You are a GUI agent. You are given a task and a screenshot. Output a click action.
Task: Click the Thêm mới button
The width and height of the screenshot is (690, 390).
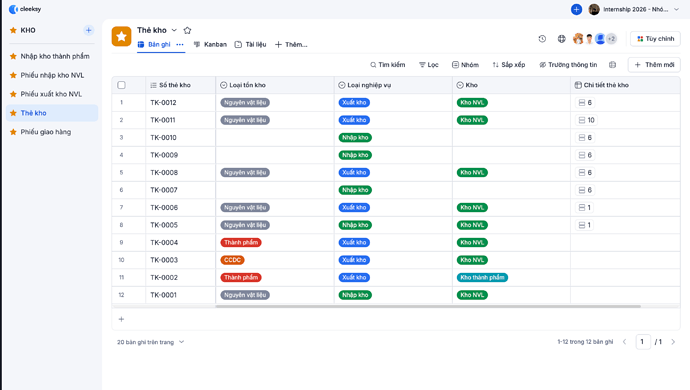point(654,65)
